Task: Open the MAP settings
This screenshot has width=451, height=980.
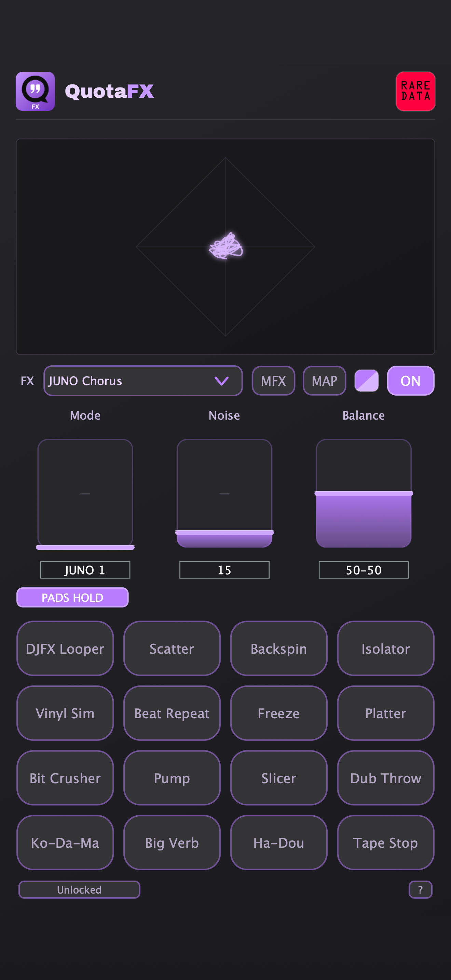Action: 324,381
